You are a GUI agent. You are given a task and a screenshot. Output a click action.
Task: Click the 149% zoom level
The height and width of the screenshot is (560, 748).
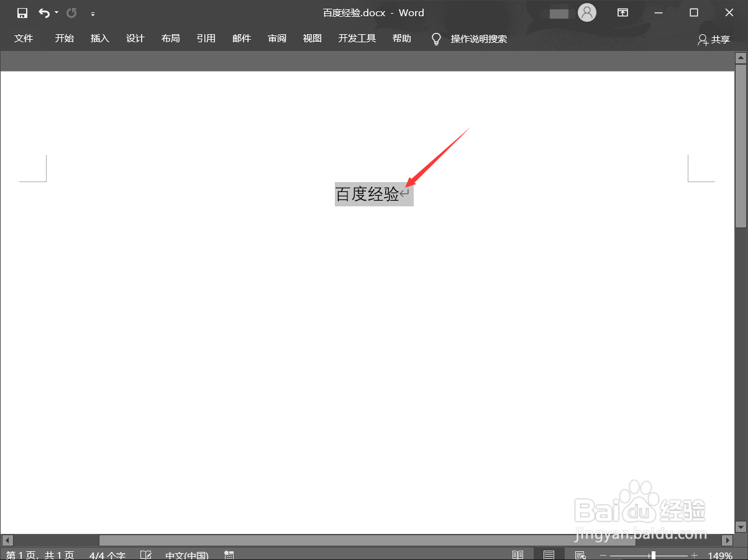point(720,555)
